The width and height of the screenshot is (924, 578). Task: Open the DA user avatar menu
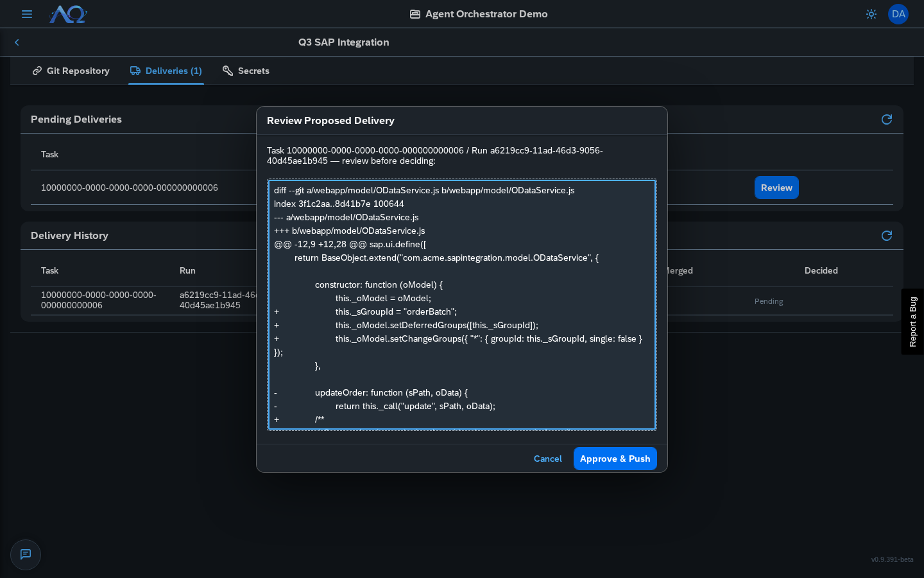pyautogui.click(x=898, y=14)
